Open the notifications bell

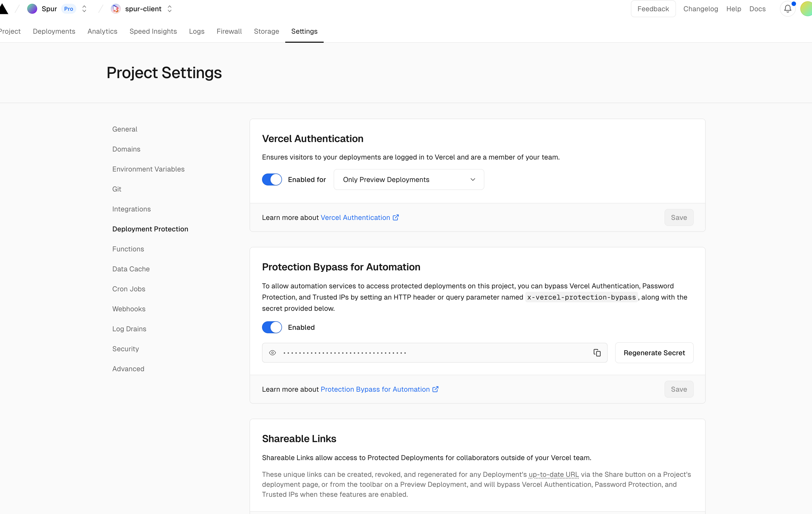coord(787,9)
